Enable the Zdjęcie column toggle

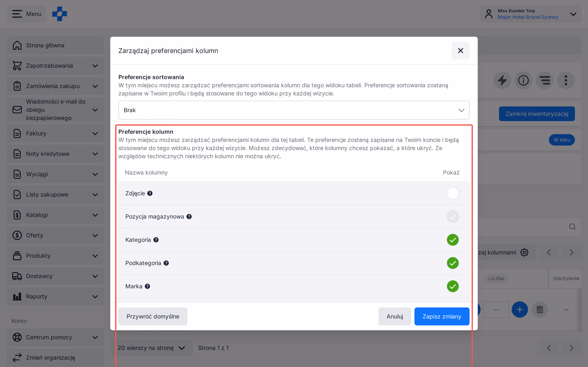453,193
